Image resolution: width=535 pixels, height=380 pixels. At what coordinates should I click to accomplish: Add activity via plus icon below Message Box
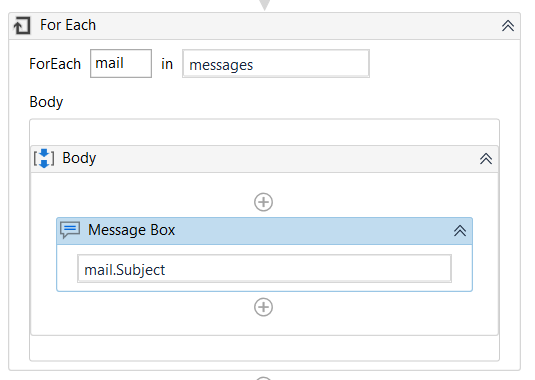pyautogui.click(x=263, y=307)
